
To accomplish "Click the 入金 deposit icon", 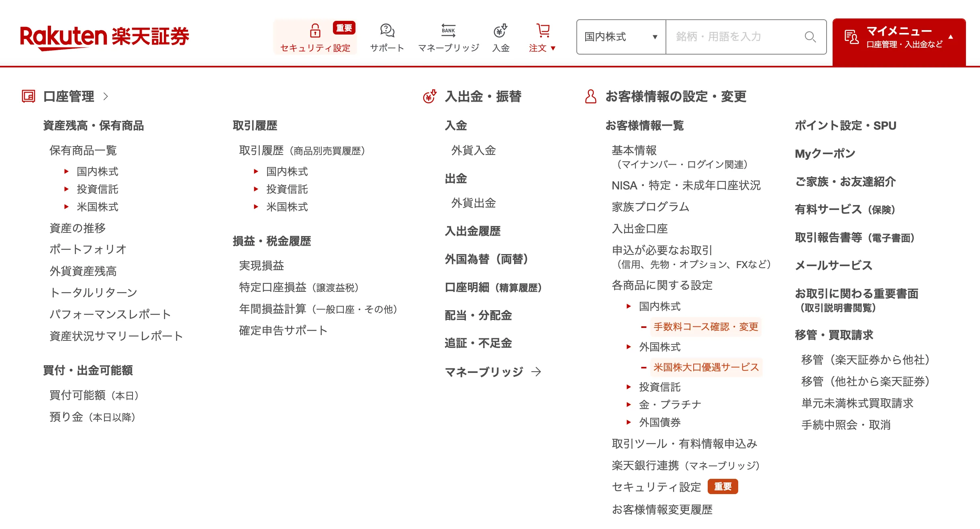I will pyautogui.click(x=500, y=31).
